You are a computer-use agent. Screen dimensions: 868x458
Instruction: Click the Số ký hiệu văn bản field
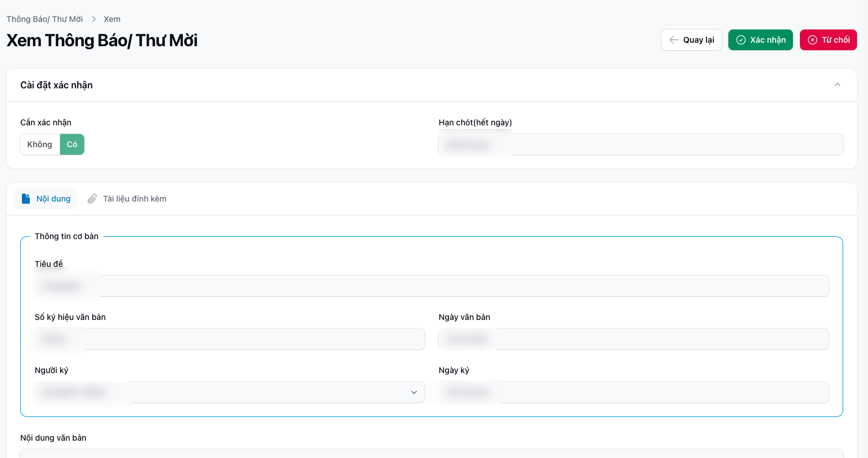[x=229, y=339]
